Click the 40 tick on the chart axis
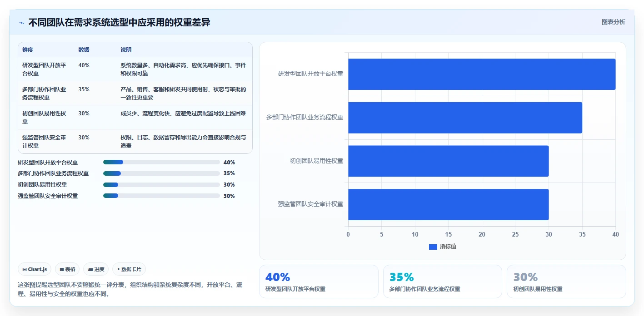 tap(615, 234)
